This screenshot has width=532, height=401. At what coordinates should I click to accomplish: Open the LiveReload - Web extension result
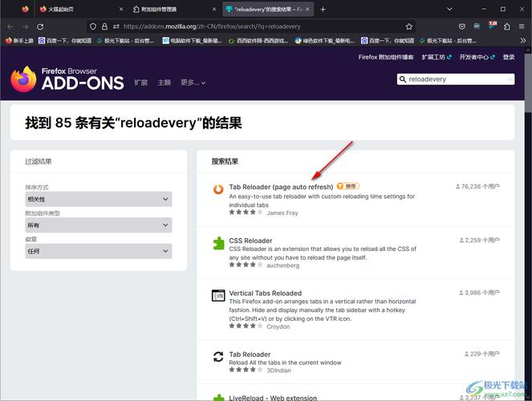coord(273,398)
